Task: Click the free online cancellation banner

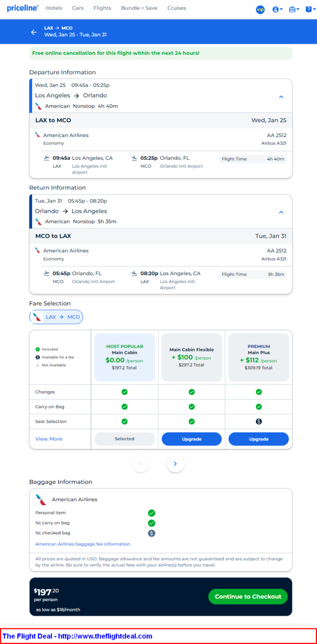Action: 161,53
